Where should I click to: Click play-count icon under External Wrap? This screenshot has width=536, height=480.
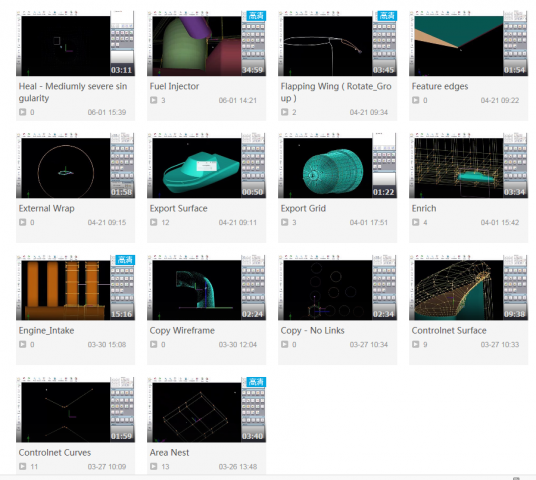(23, 222)
